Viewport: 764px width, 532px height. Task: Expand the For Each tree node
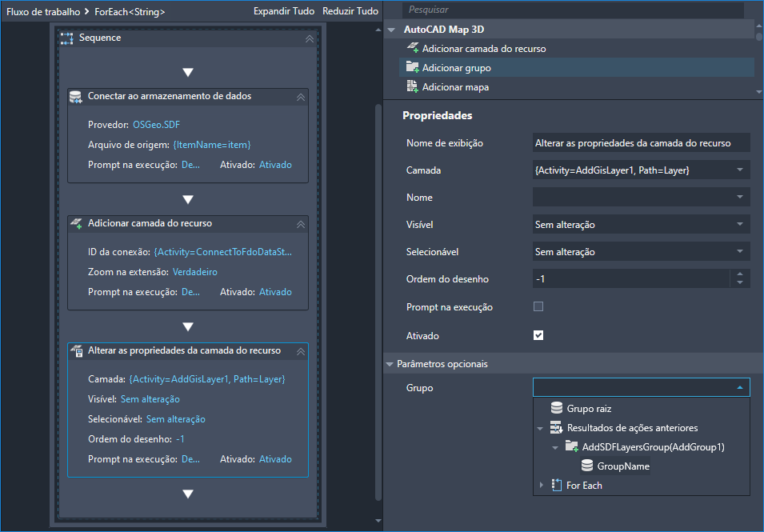tap(542, 485)
